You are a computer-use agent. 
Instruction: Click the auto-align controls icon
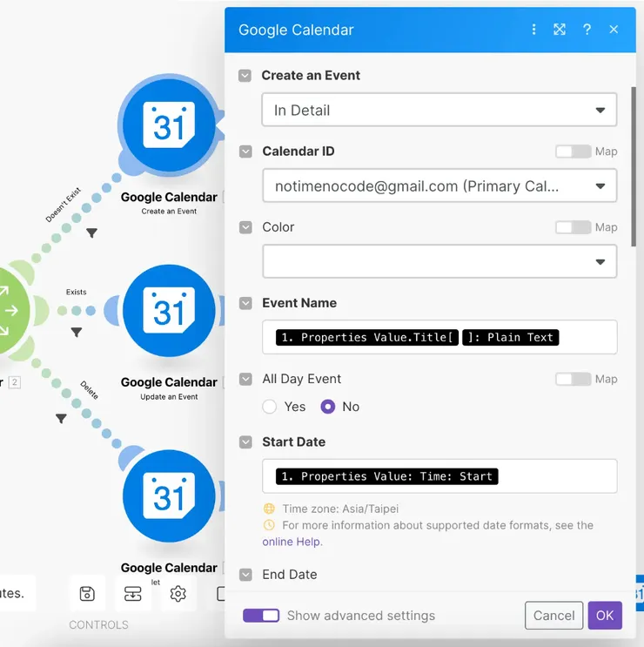pos(133,594)
